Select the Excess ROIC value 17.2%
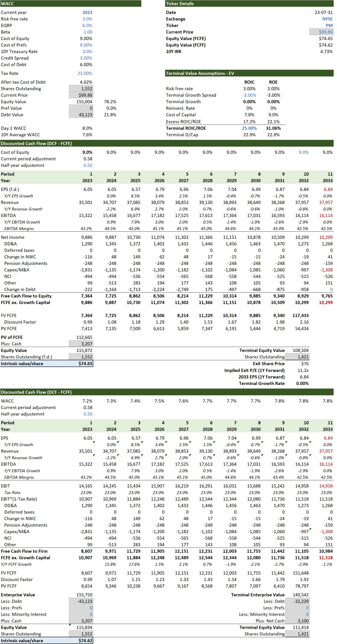The height and width of the screenshot is (644, 337). 249,122
